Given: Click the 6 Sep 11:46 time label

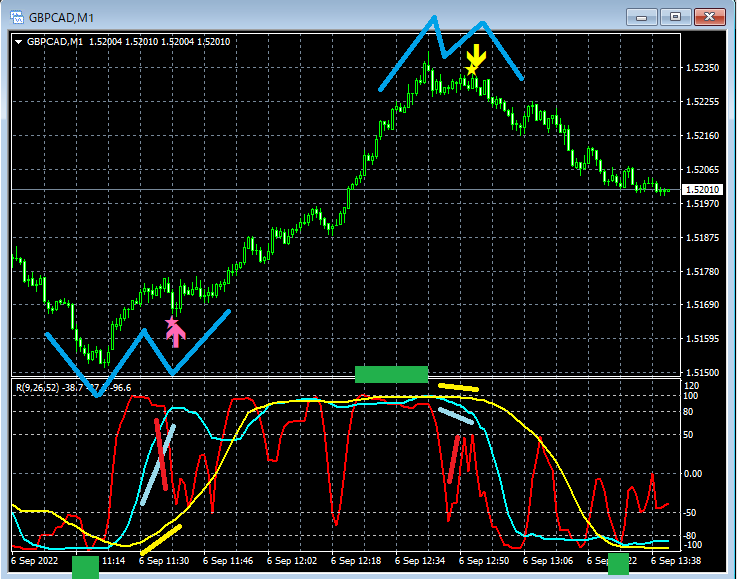Looking at the screenshot, I should click(228, 561).
